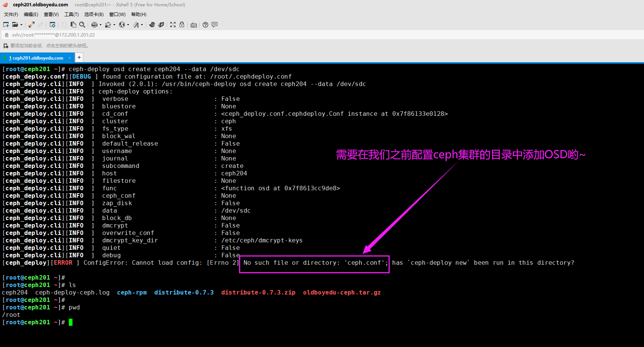This screenshot has height=347, width=644.
Task: Expand the Print dropdown arrow
Action: point(100,25)
